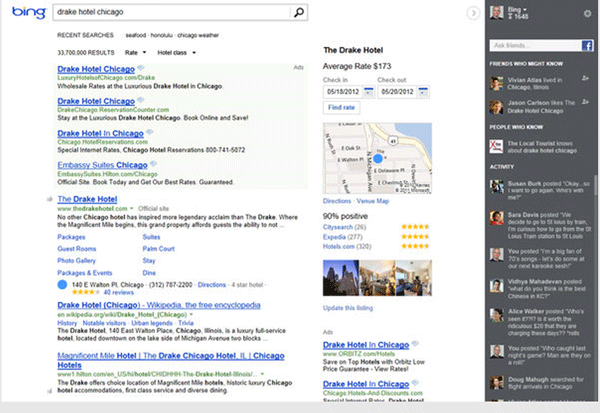Viewport: 600px width, 413px height.
Task: Click the Ask friends input field
Action: click(536, 46)
